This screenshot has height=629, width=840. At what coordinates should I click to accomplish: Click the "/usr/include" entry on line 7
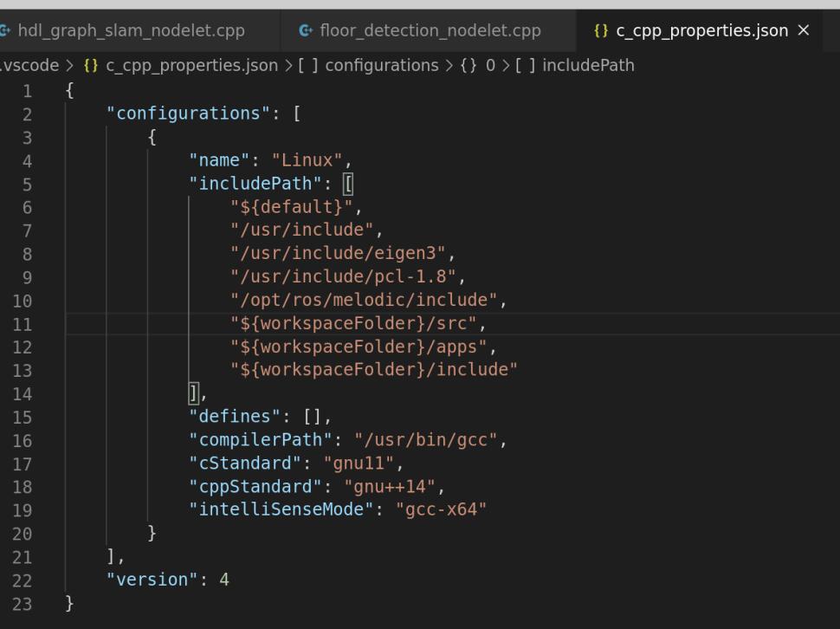tap(301, 230)
